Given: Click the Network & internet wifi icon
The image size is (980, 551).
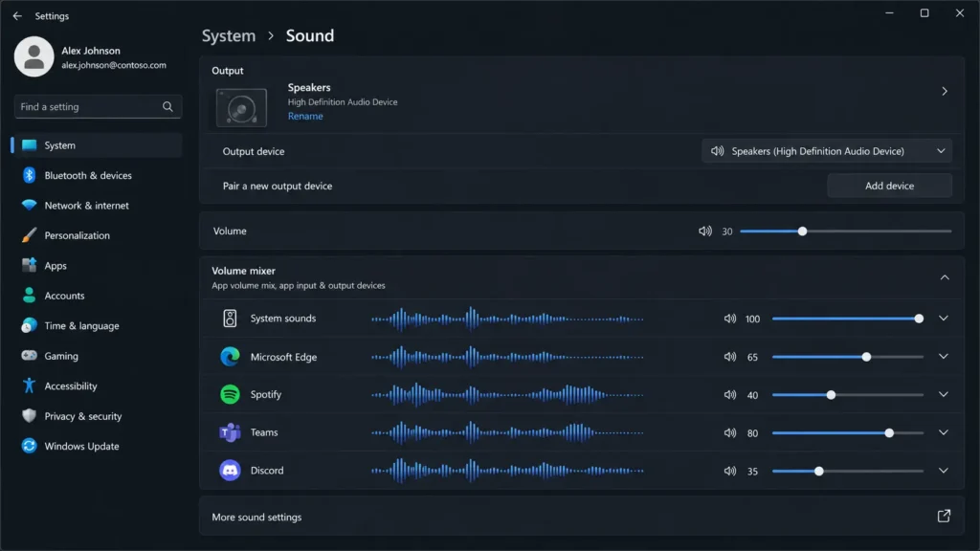Looking at the screenshot, I should tap(29, 205).
